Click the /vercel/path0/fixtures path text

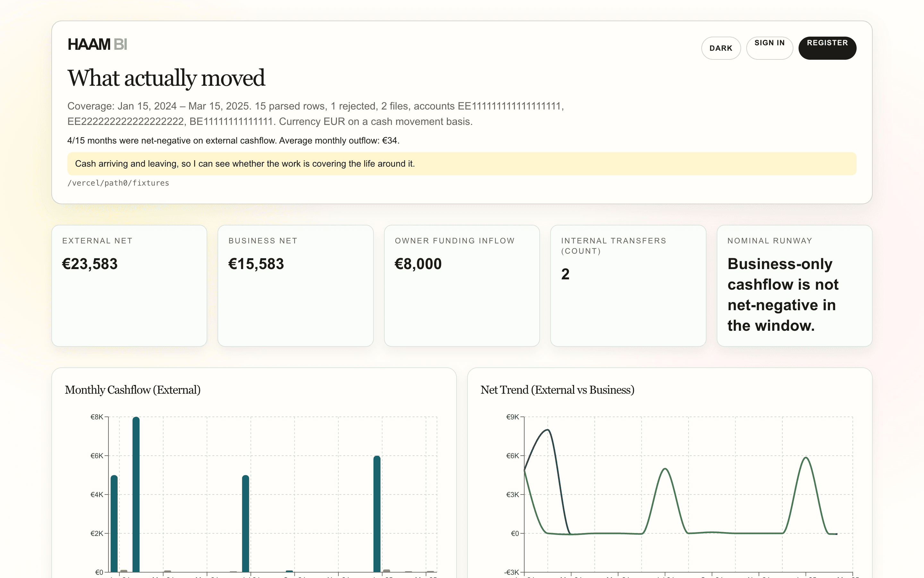118,183
